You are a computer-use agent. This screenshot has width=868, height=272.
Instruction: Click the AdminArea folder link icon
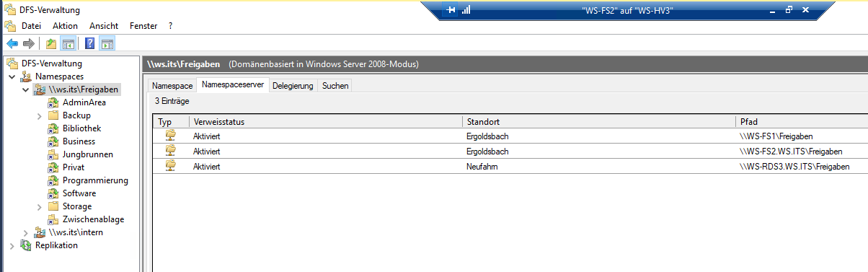click(53, 102)
